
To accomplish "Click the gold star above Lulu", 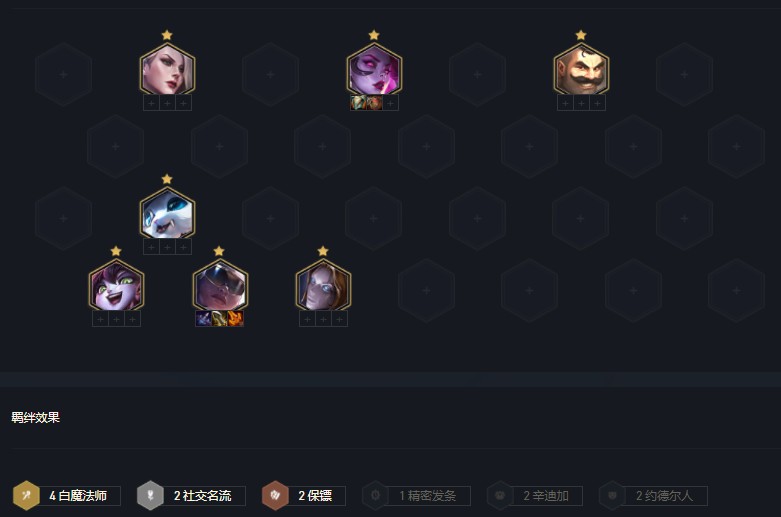I will pyautogui.click(x=116, y=251).
